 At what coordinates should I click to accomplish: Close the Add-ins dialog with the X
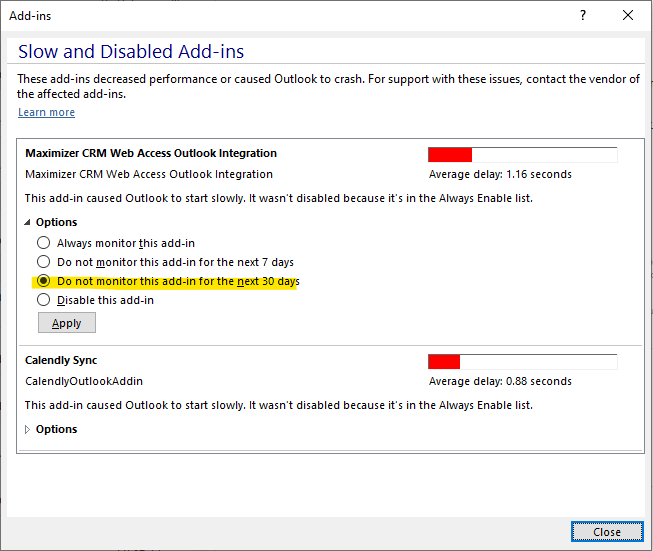(628, 15)
